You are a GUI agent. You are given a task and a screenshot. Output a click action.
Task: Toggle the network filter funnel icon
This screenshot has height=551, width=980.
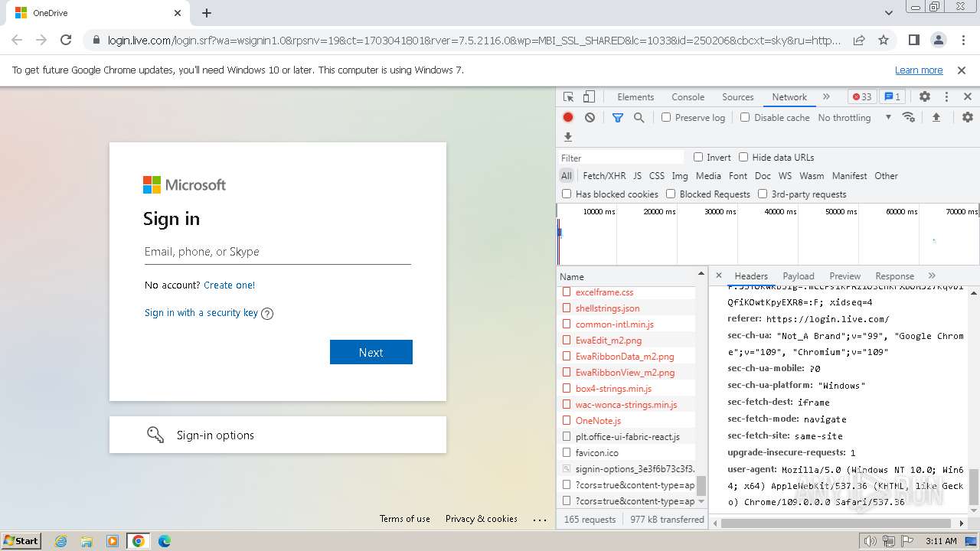[618, 117]
